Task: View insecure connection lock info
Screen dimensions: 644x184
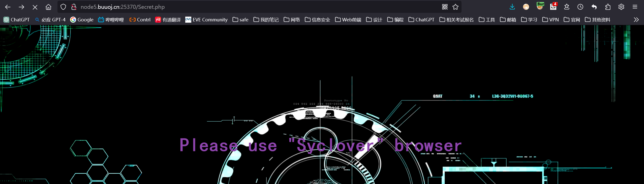Action: 74,7
